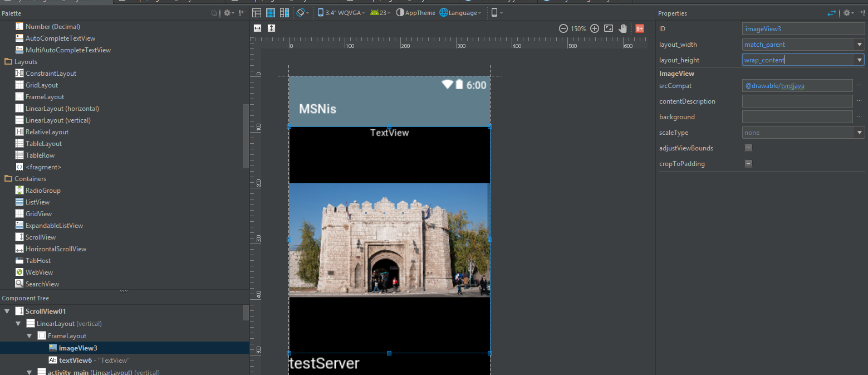The height and width of the screenshot is (375, 868).
Task: Select TableRow in the palette
Action: click(x=36, y=155)
